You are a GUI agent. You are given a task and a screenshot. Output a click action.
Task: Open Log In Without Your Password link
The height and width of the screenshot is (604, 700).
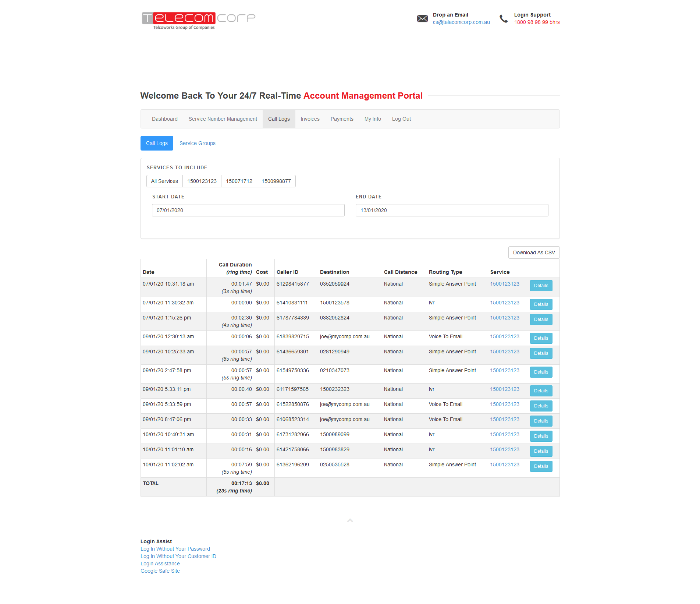click(175, 549)
